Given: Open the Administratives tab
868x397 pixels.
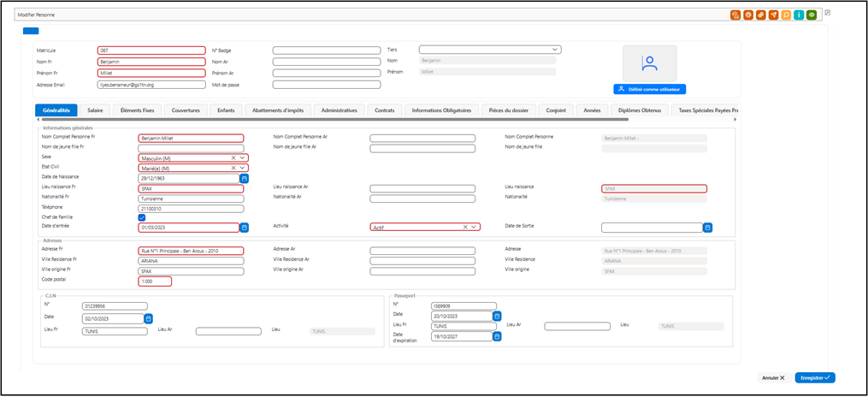Looking at the screenshot, I should [340, 110].
